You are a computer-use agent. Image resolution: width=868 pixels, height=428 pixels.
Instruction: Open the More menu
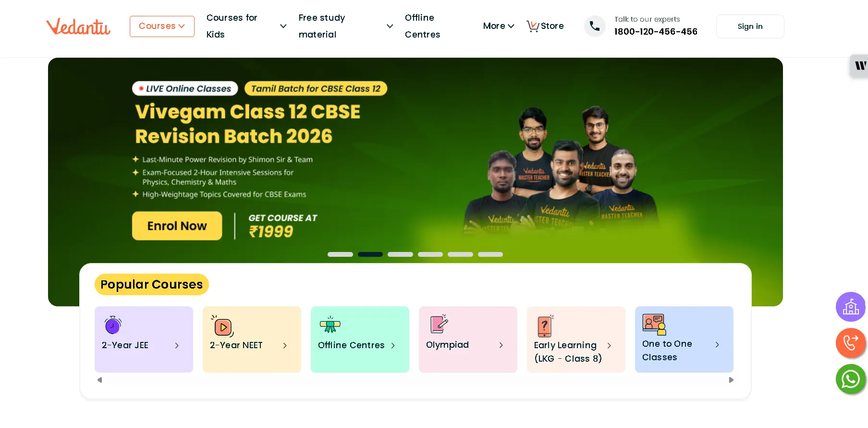pos(499,26)
